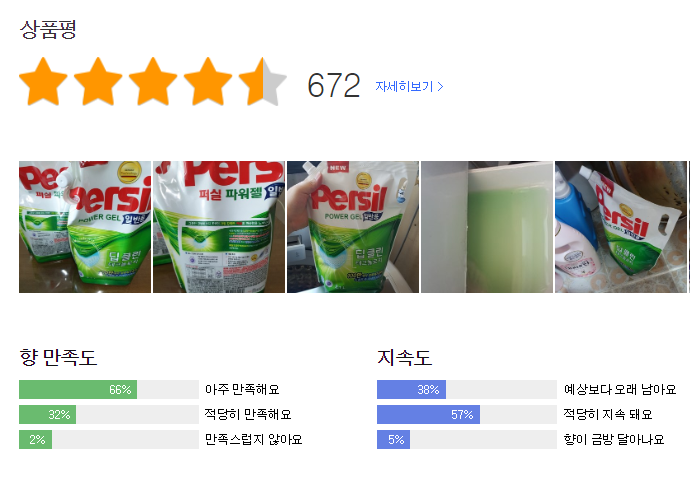
Task: Click the 아주 만족해요 label
Action: 242,389
